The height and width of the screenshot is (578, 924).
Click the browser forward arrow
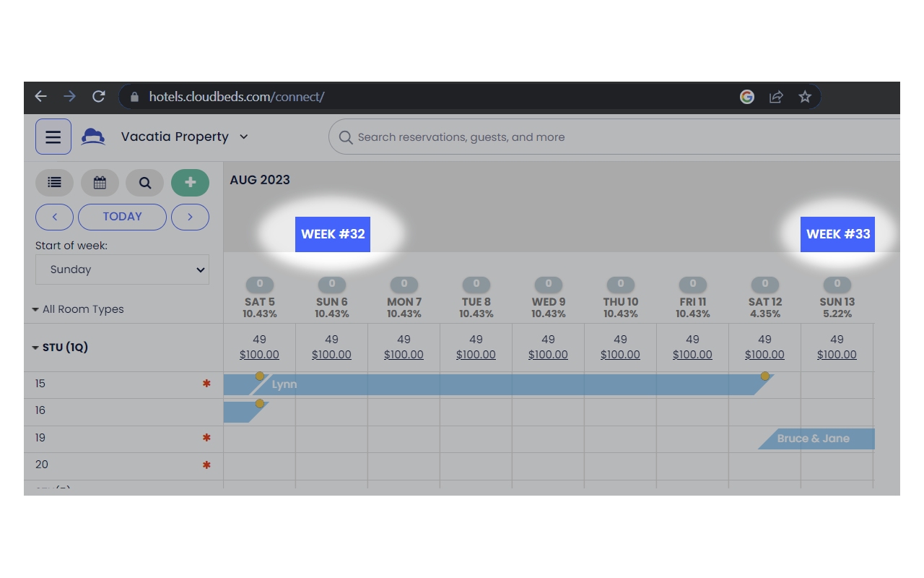point(69,97)
